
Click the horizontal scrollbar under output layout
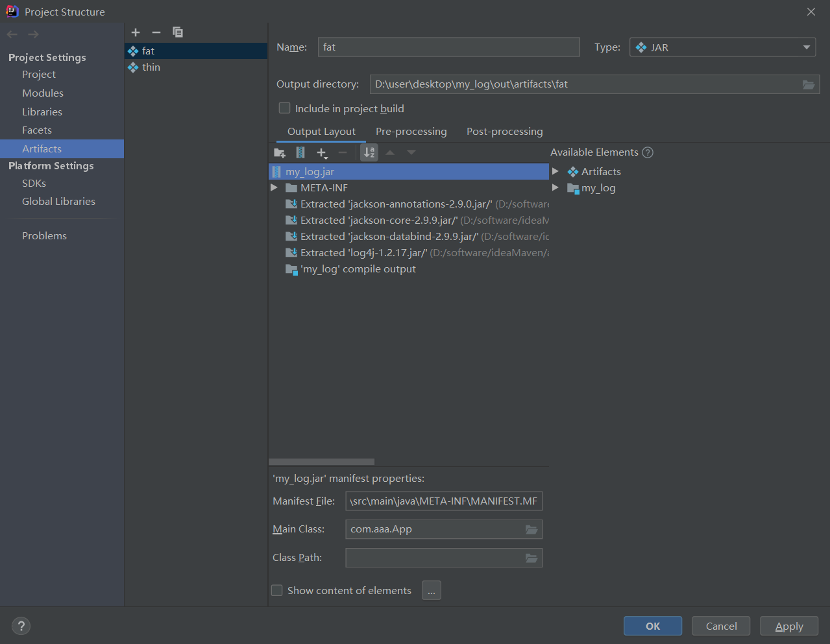coord(322,462)
